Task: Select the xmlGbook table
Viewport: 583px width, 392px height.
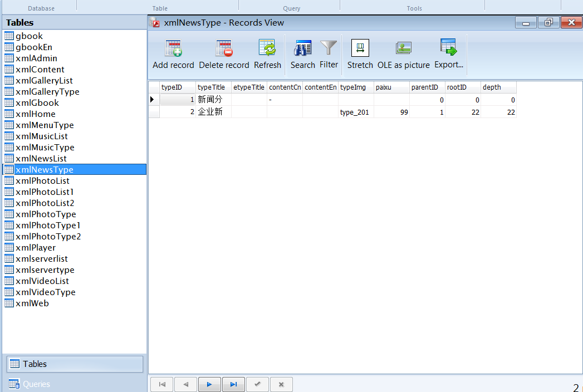Action: (x=37, y=103)
